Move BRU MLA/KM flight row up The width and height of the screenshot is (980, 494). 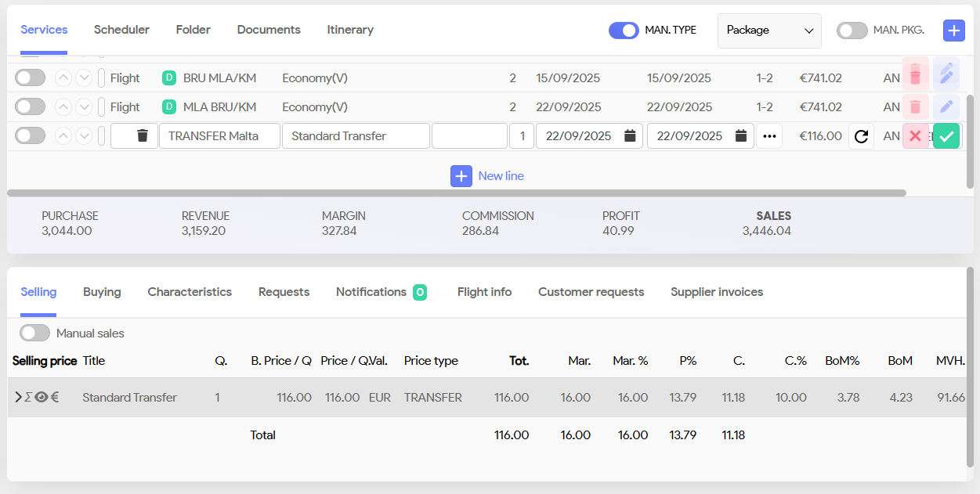tap(63, 78)
